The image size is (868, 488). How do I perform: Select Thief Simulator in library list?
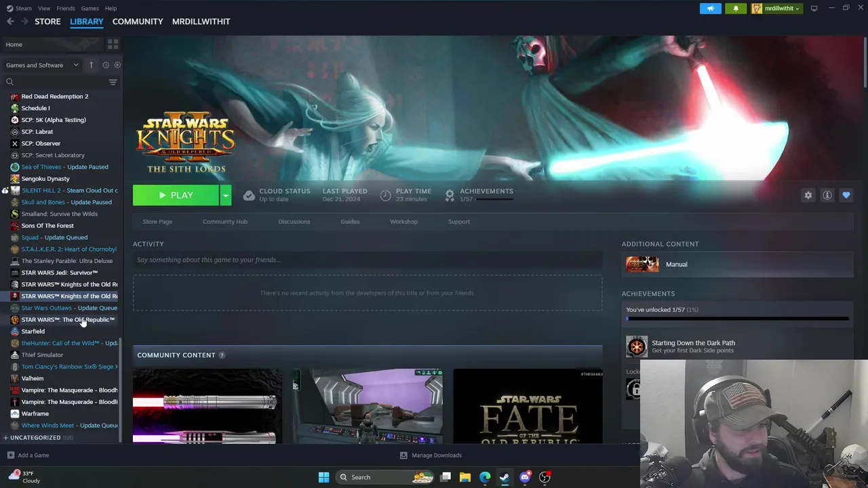42,354
